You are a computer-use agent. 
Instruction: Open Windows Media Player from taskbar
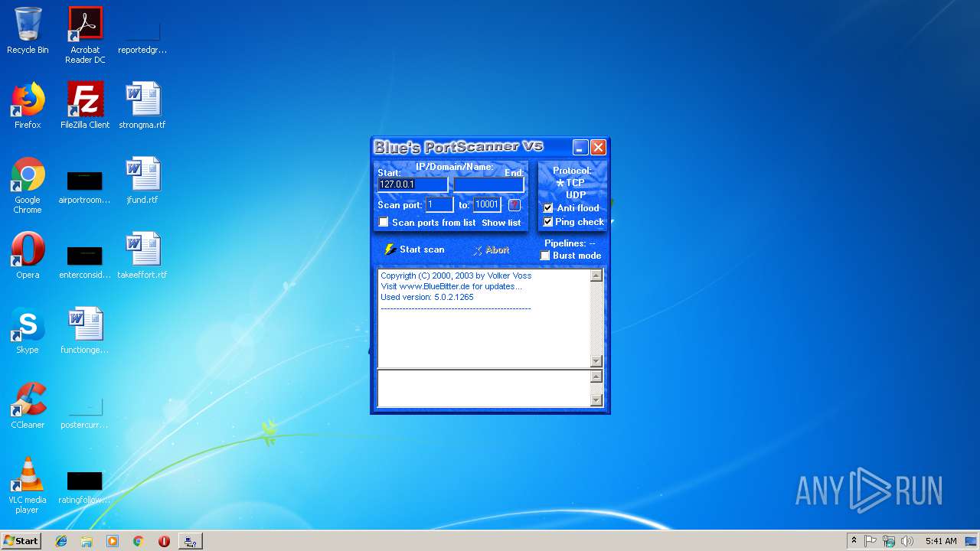[113, 541]
